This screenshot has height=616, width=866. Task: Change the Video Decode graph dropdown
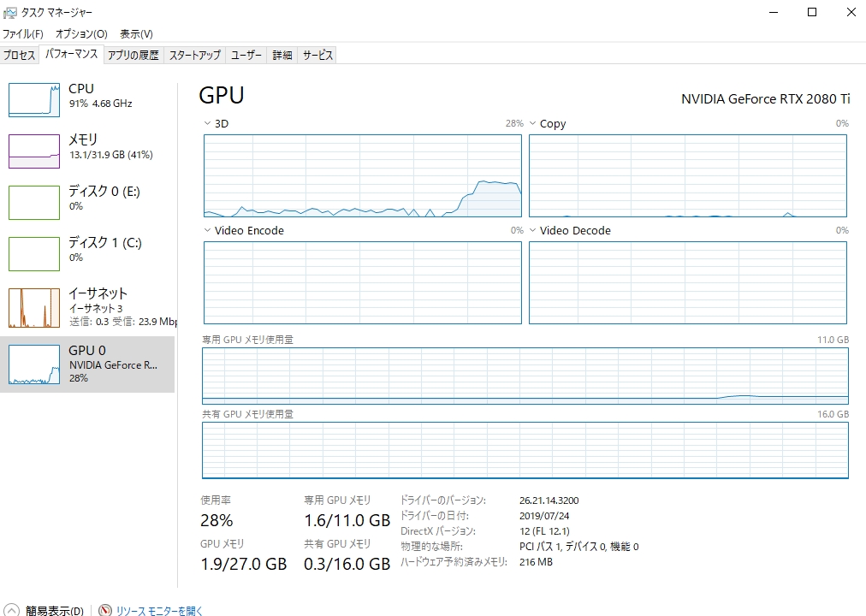(532, 230)
